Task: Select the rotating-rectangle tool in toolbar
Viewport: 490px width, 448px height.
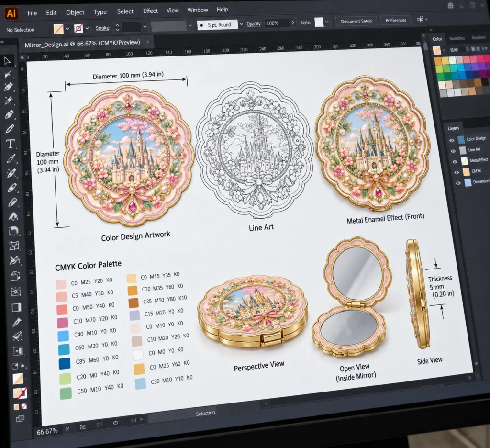Action: point(14,231)
